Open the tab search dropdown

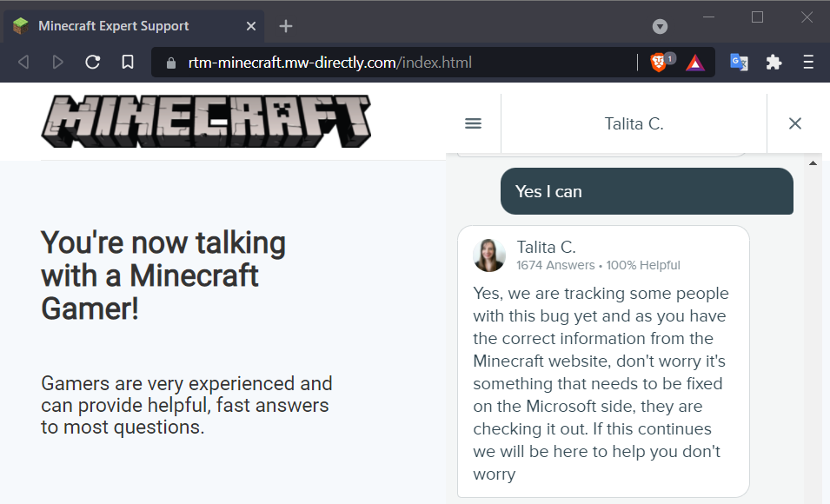tap(660, 26)
